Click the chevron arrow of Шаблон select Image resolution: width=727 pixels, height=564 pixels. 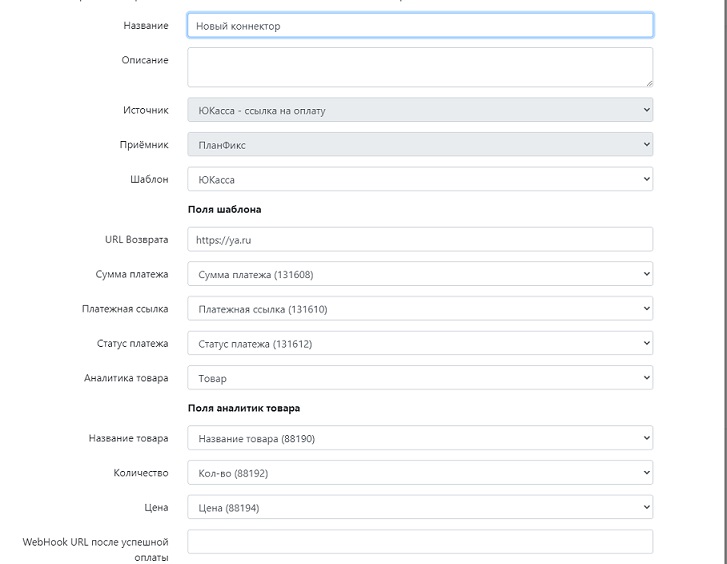[x=646, y=179]
